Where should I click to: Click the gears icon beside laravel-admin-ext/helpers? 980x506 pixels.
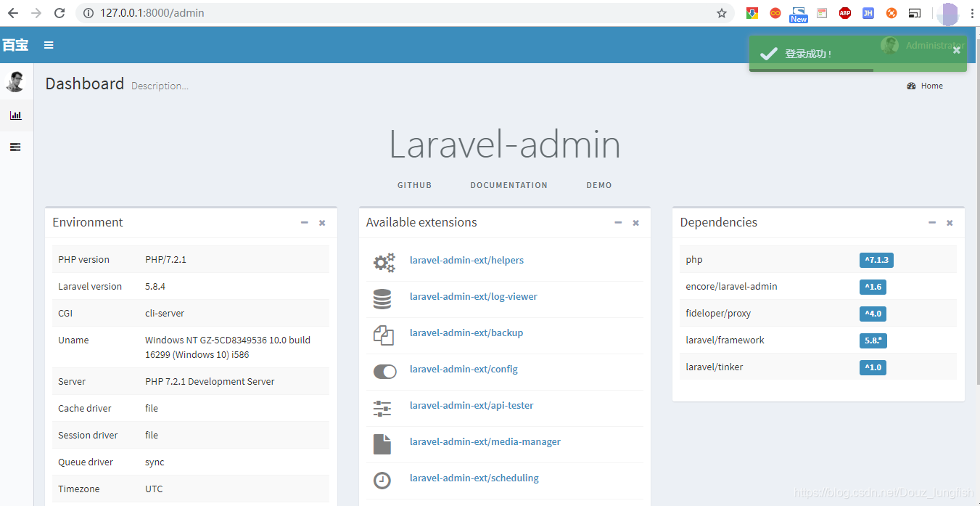(384, 263)
